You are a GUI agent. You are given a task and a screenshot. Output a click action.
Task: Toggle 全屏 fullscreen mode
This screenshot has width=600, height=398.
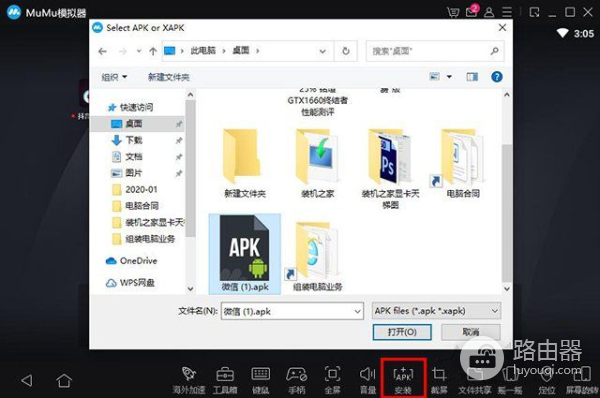click(x=332, y=380)
